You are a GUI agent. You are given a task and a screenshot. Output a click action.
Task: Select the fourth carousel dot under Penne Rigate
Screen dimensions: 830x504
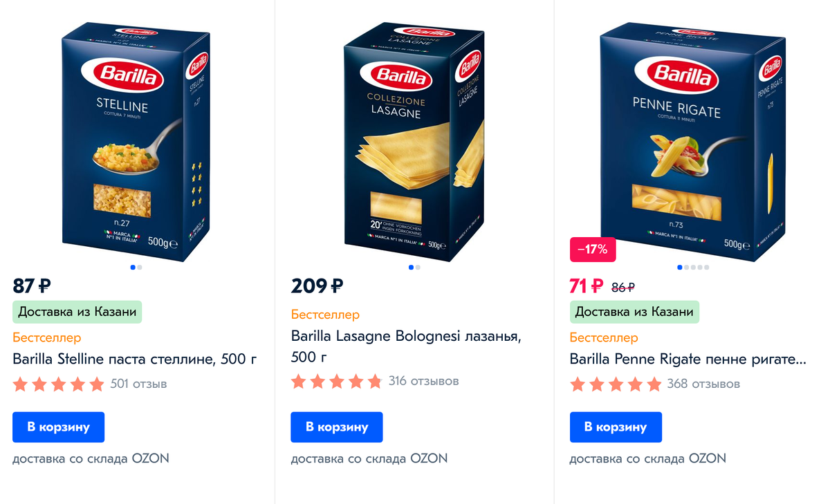(x=699, y=266)
